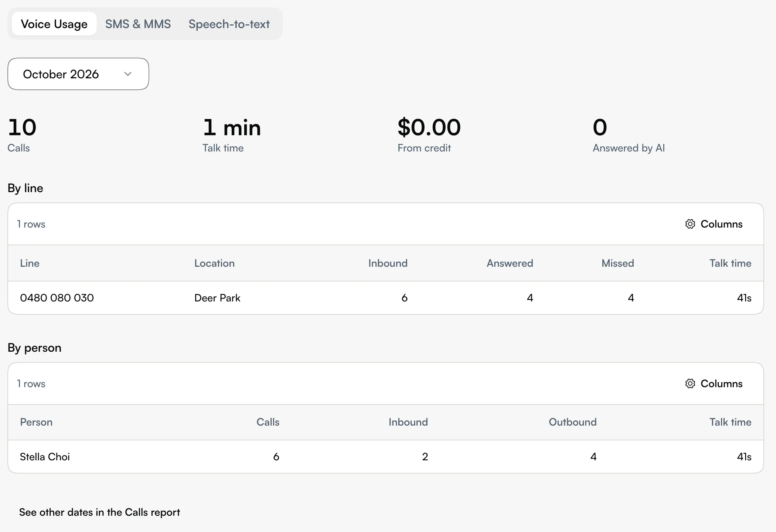776x532 pixels.
Task: Click the Calls header in By person table
Action: click(x=268, y=422)
